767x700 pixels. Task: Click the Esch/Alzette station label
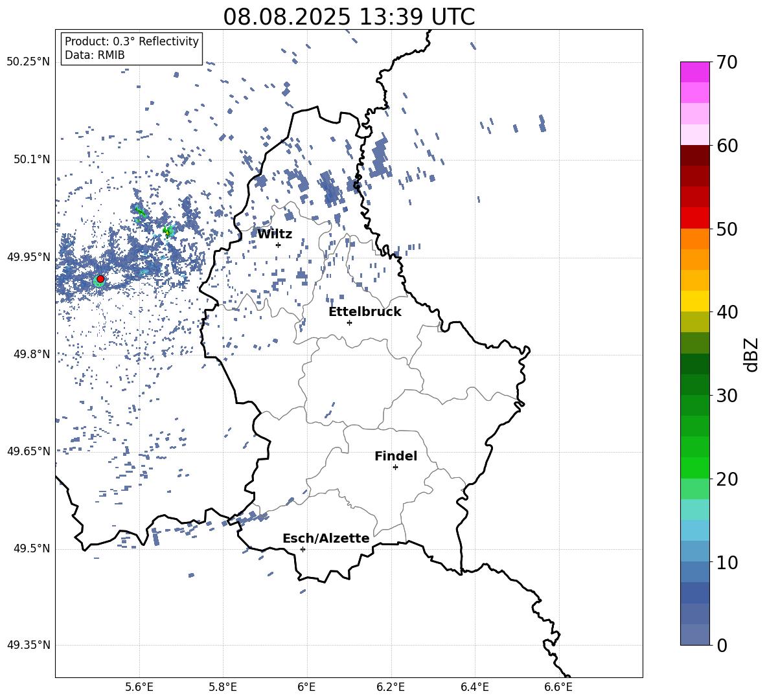(x=326, y=538)
